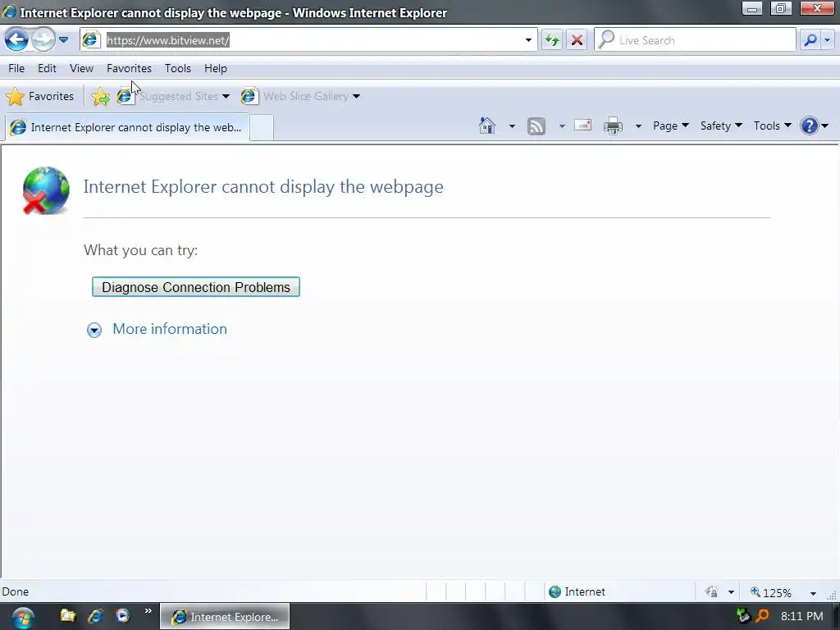Image resolution: width=840 pixels, height=630 pixels.
Task: Click the Protected Mode lock icon
Action: coord(711,592)
